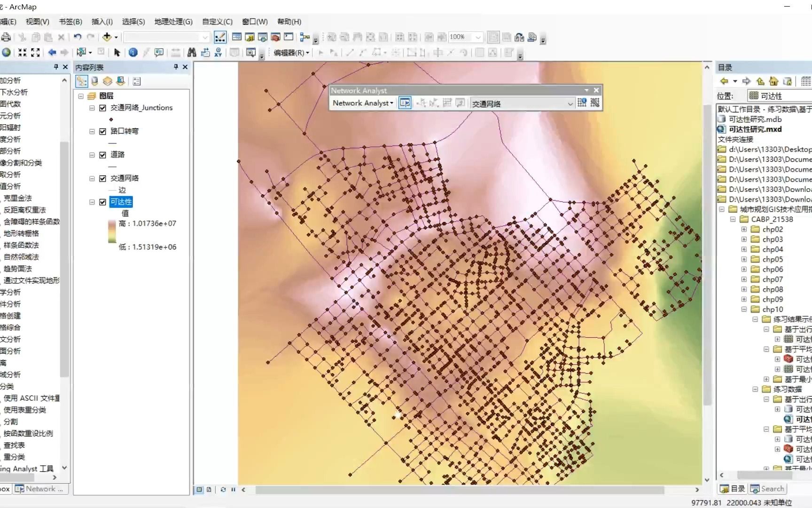Select the Measure tool

(175, 53)
